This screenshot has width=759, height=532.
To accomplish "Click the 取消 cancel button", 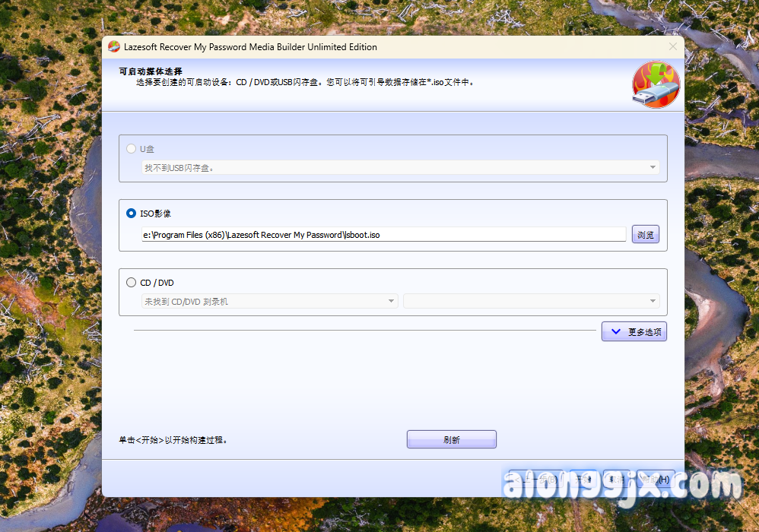I will tap(616, 480).
